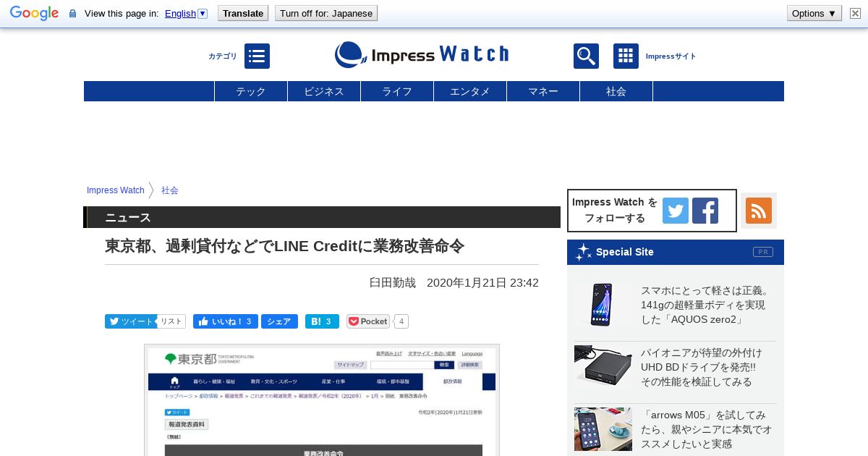Viewport: 868px width, 456px height.
Task: Open the エンタメ navigation tab
Action: (x=470, y=91)
